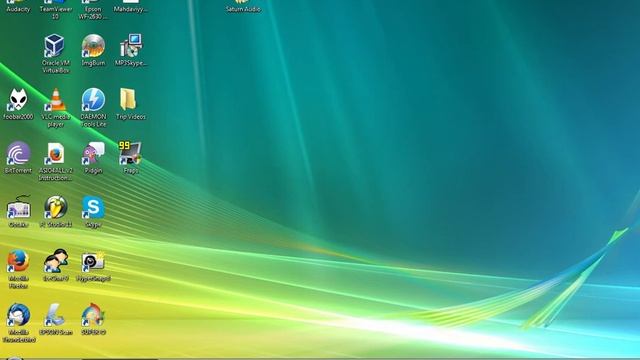The height and width of the screenshot is (360, 640).
Task: Launch Pidgin messenger icon
Action: point(93,153)
